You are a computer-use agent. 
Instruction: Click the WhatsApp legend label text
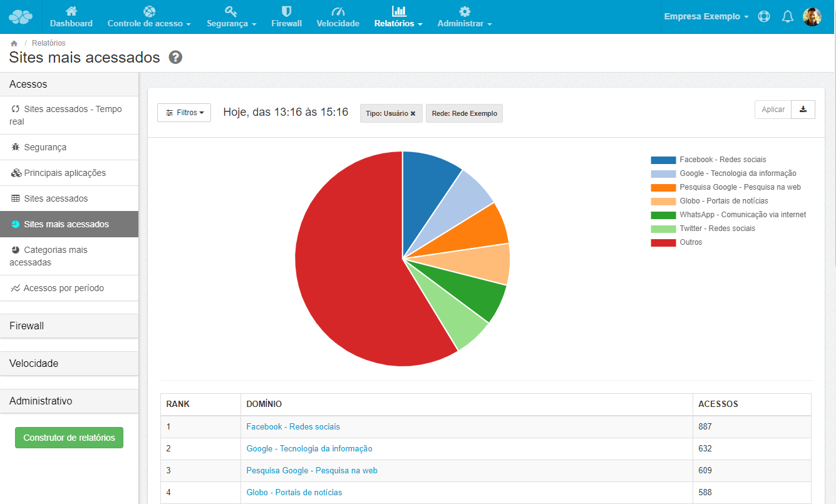743,215
